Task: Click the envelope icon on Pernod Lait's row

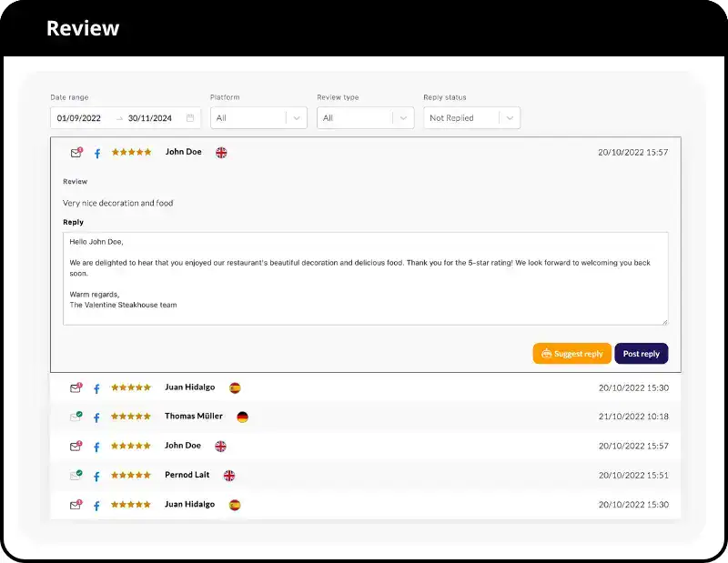Action: [76, 475]
